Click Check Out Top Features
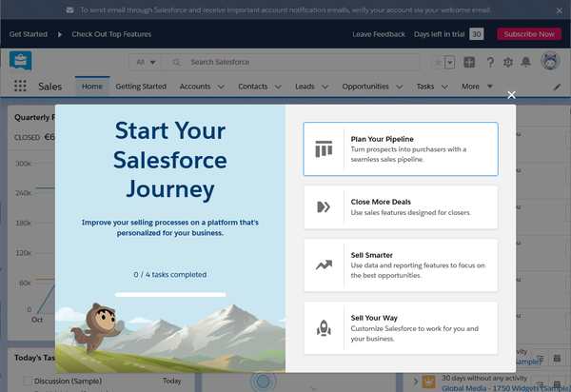Viewport: 571px width, 392px height. point(111,34)
